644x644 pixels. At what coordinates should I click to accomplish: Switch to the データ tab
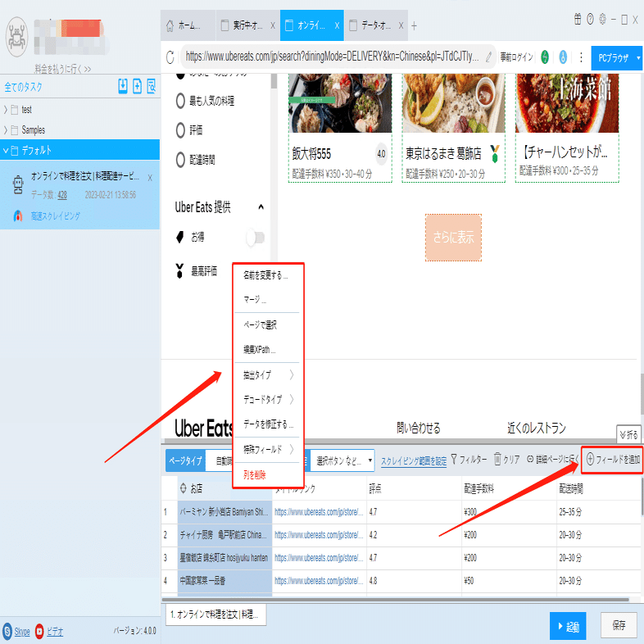pos(376,25)
